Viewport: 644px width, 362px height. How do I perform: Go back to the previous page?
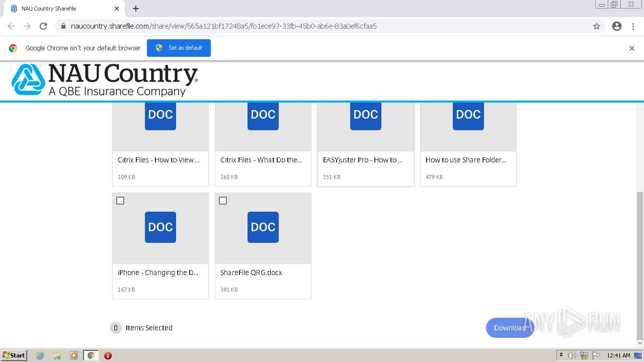pos(11,26)
